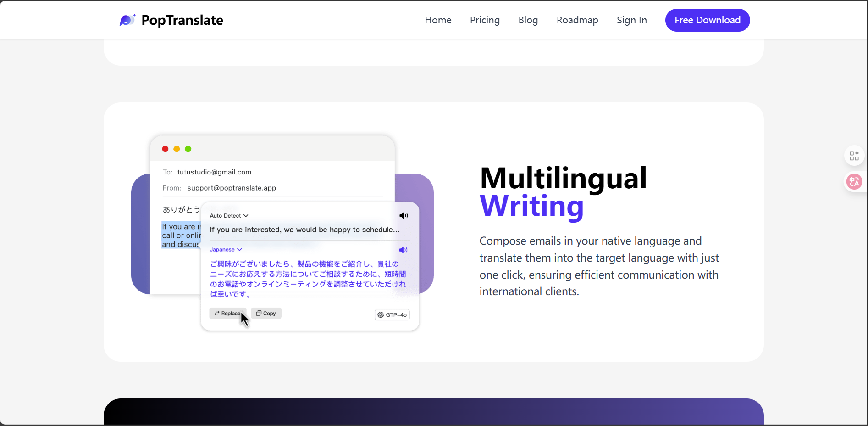Open the GTP-4o model selector

pyautogui.click(x=392, y=315)
